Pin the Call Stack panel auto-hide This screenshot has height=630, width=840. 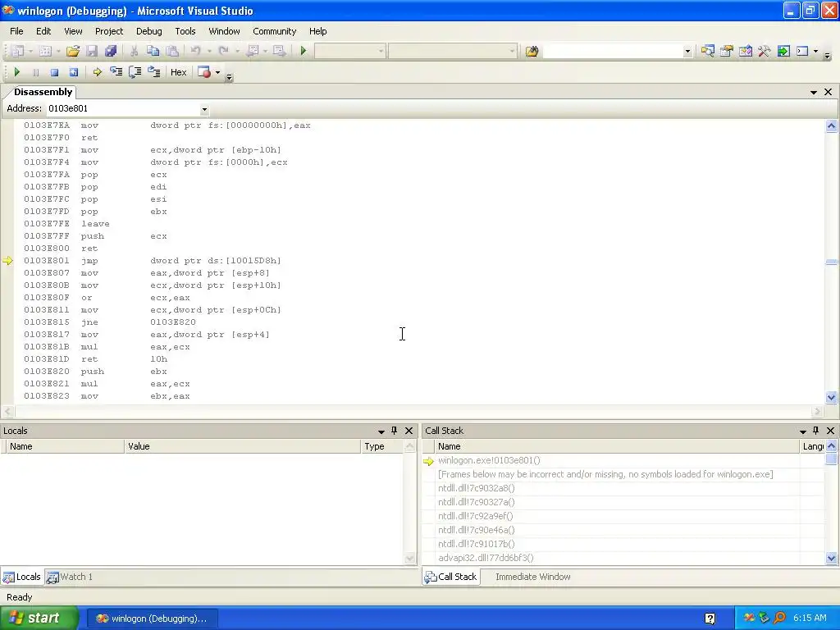(816, 431)
